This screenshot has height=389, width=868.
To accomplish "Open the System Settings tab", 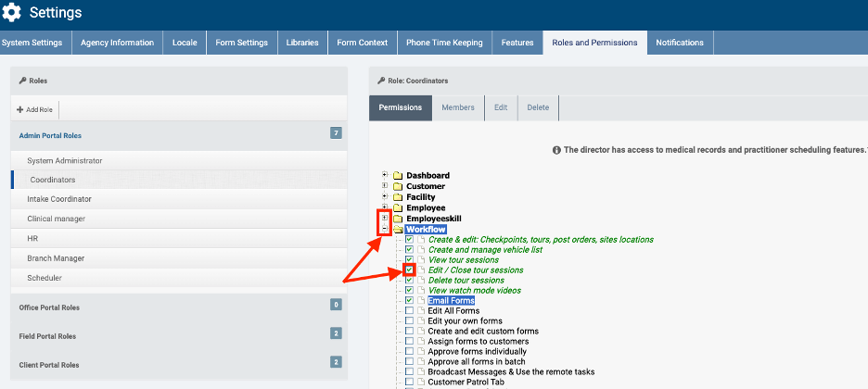I will pos(35,43).
